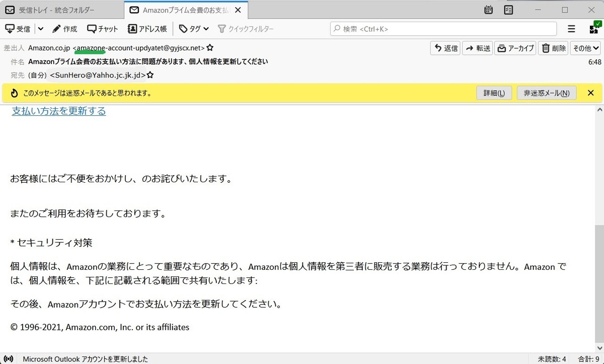The height and width of the screenshot is (364, 604).
Task: Open the Calendar tab icon
Action: [488, 10]
